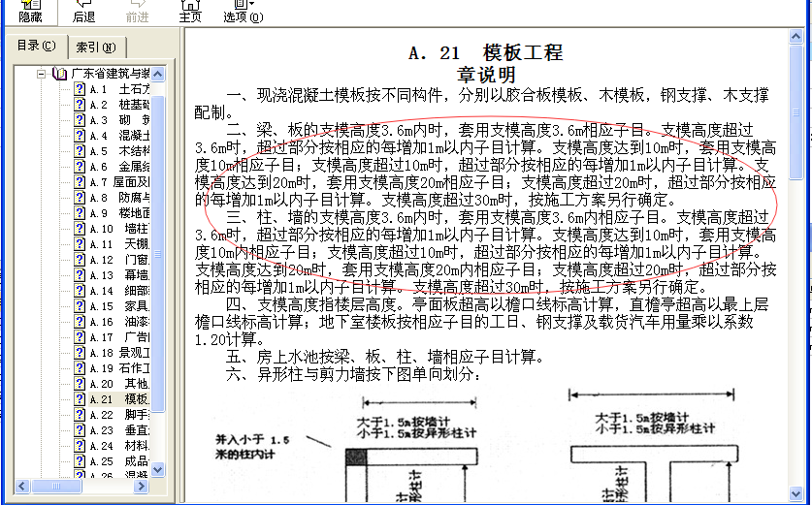
Task: Select the A.10 墙柱 tree entry text
Action: [x=119, y=229]
